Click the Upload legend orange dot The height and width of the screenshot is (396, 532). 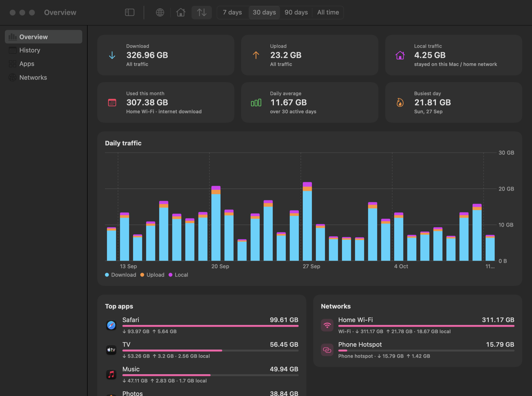click(142, 275)
